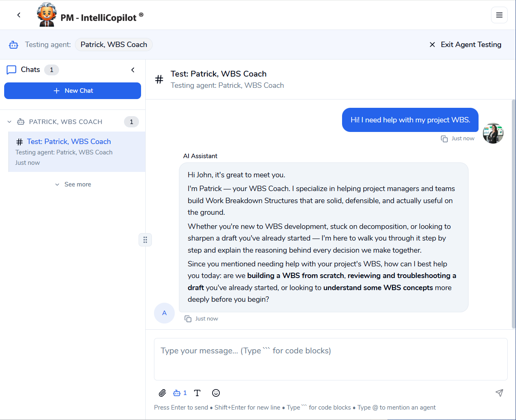
Task: Send the message with the paper plane icon
Action: click(x=499, y=393)
